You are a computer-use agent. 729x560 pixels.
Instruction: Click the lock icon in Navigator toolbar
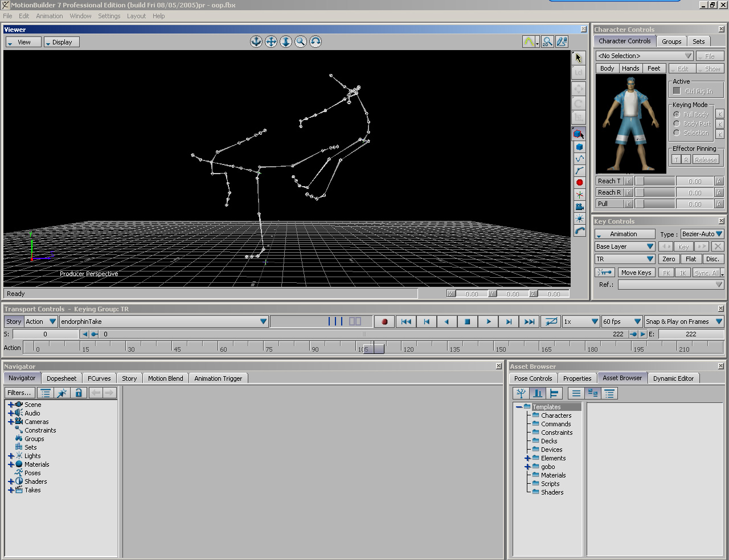pyautogui.click(x=79, y=393)
